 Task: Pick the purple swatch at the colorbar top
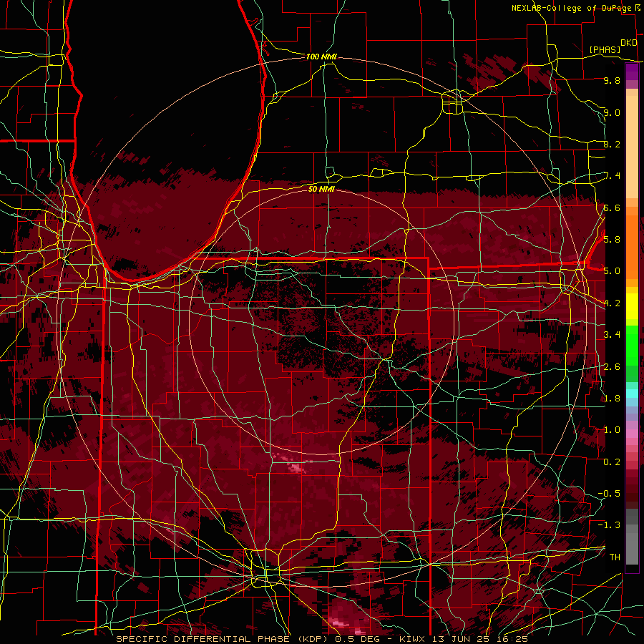pos(632,72)
